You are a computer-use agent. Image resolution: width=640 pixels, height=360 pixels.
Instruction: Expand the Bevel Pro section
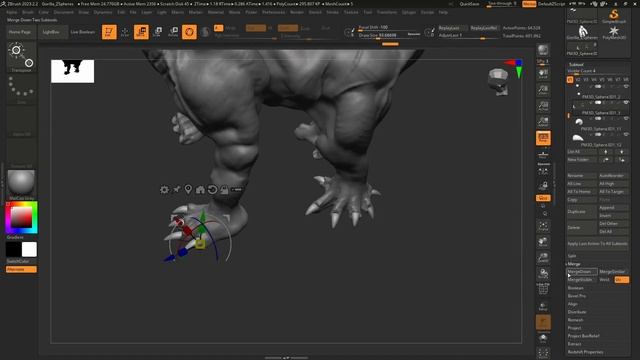577,296
